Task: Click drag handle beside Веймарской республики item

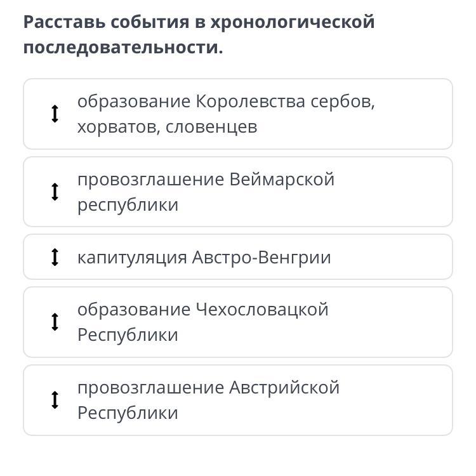Action: point(55,192)
